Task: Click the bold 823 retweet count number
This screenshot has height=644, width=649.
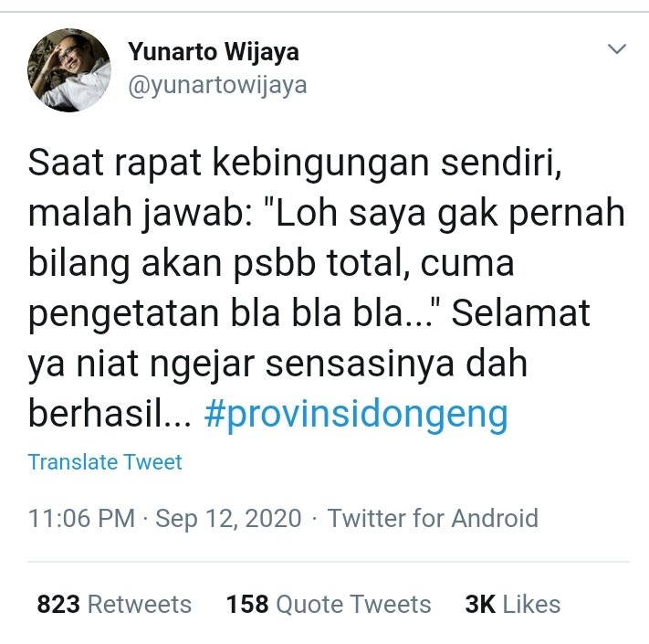Action: [x=58, y=604]
